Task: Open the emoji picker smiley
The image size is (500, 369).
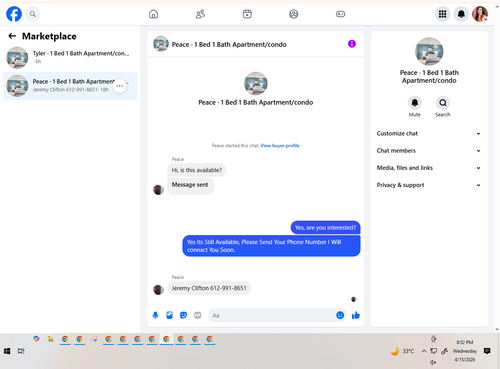Action: (340, 315)
